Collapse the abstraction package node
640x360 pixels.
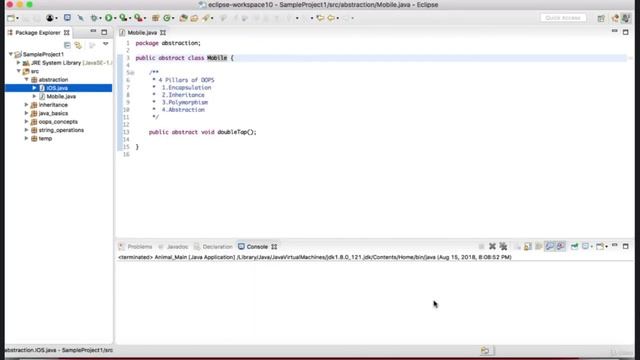click(27, 80)
